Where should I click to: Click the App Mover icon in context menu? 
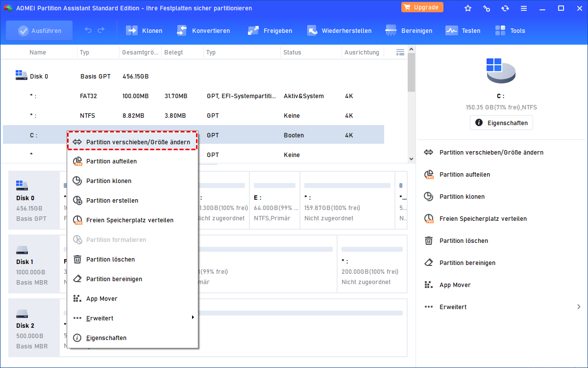[77, 298]
